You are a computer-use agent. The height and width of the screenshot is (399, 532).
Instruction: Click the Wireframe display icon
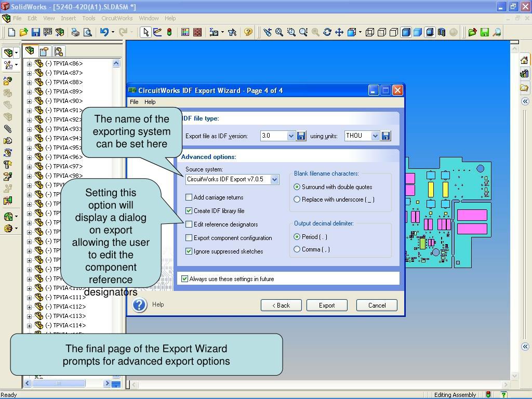pos(370,32)
